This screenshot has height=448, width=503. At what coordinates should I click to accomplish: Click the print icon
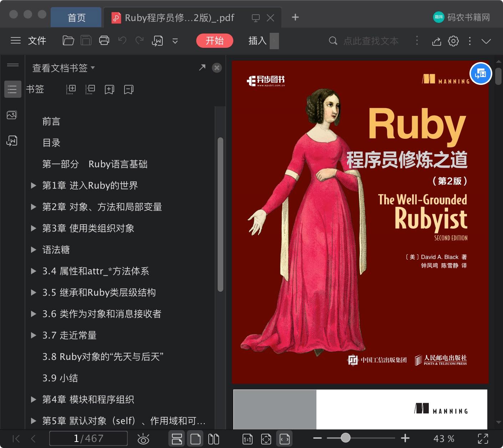tap(104, 41)
